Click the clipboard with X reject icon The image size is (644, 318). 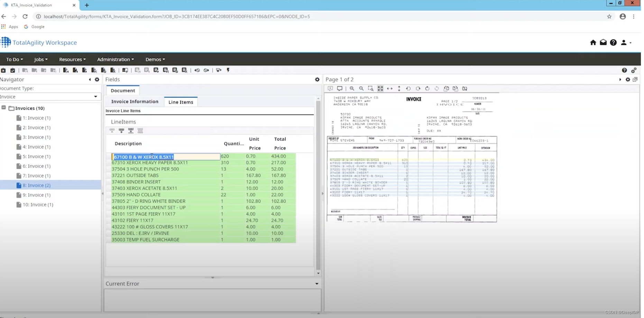click(x=3, y=70)
